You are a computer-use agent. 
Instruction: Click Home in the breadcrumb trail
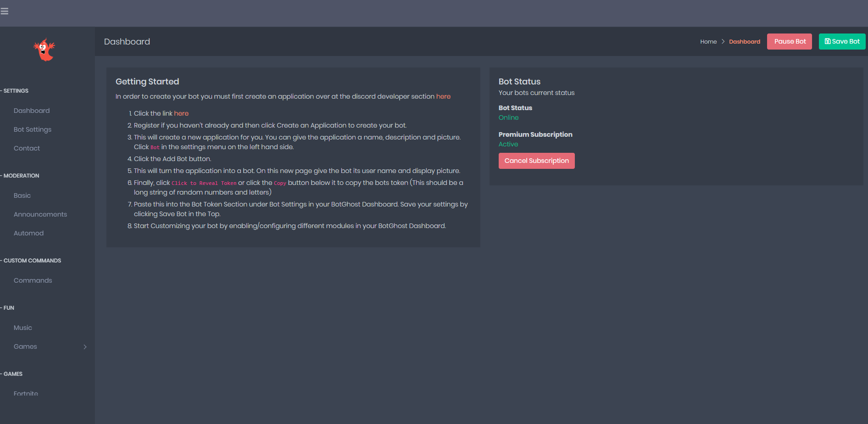pyautogui.click(x=708, y=41)
